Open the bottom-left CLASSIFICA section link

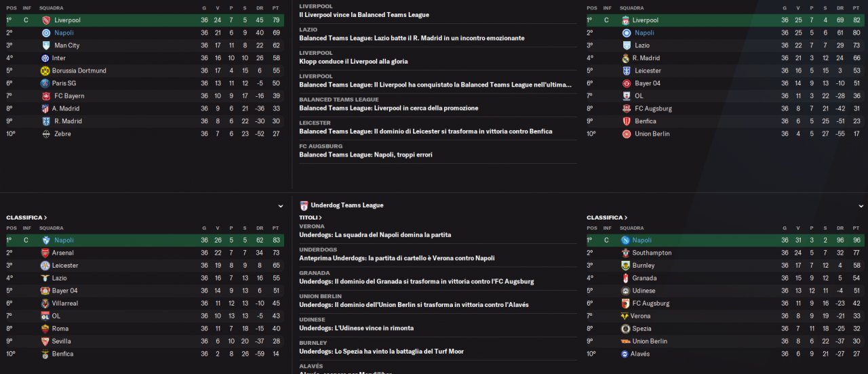click(26, 217)
